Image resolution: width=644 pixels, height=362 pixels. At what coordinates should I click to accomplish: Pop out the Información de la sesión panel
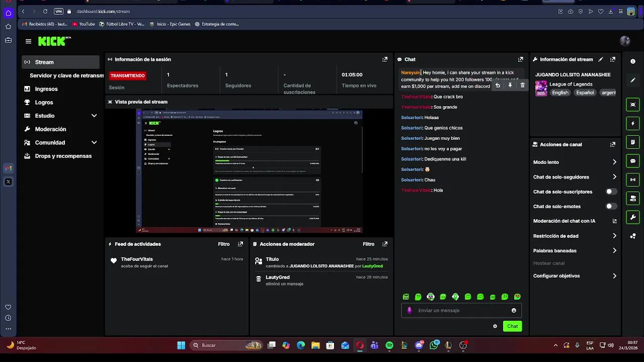pos(385,59)
